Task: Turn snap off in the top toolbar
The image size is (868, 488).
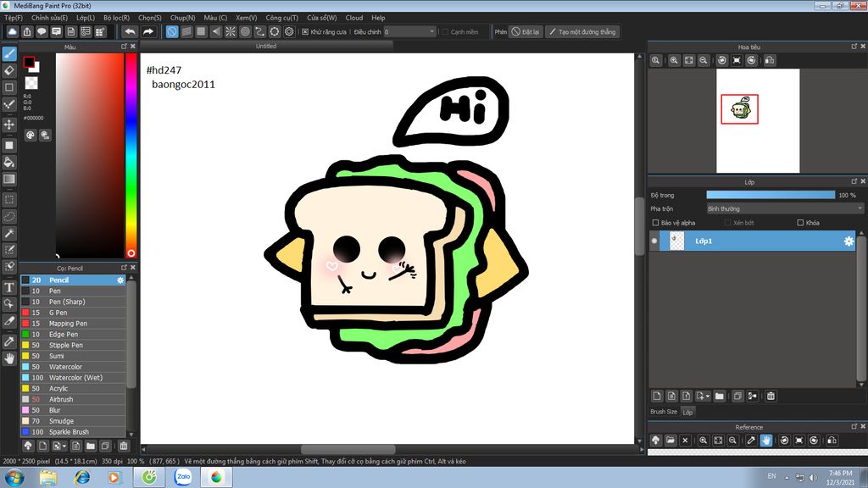Action: [x=172, y=31]
